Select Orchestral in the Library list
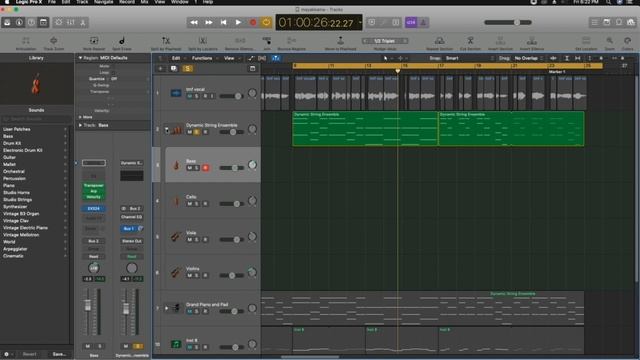Viewport: 640px width, 360px height. point(14,171)
